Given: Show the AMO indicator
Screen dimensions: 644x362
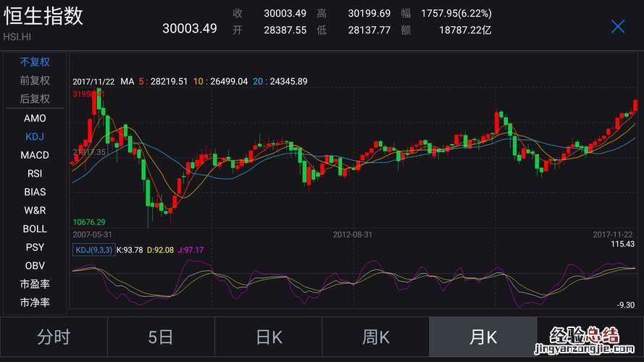Looking at the screenshot, I should (x=35, y=118).
